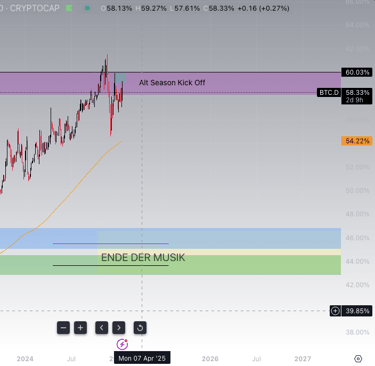Click the Mon 07 Apr '25 date label
The width and height of the screenshot is (375, 366).
[142, 358]
